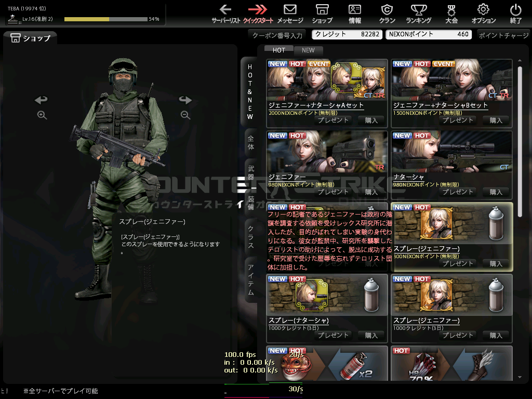Click the rank insignia icon beside Lv.16
The height and width of the screenshot is (399, 532).
[13, 19]
